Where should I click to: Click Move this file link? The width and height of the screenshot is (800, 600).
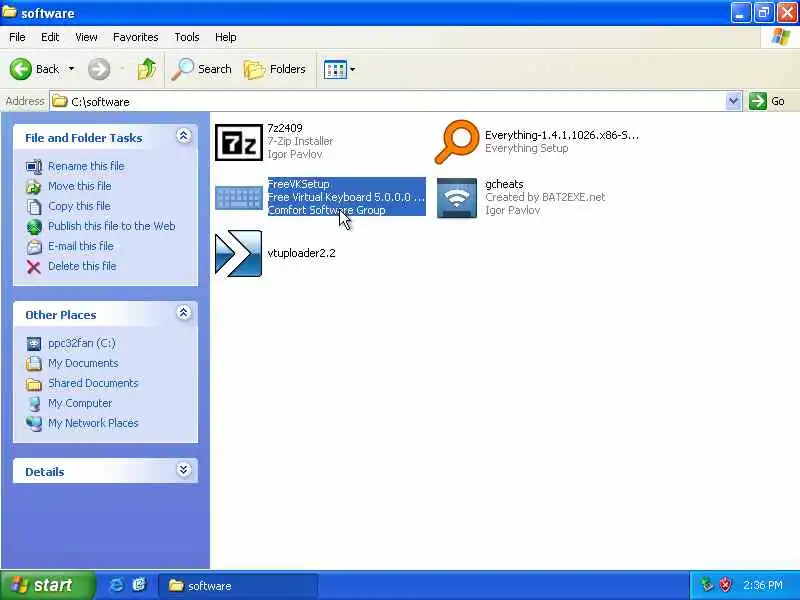click(x=80, y=186)
